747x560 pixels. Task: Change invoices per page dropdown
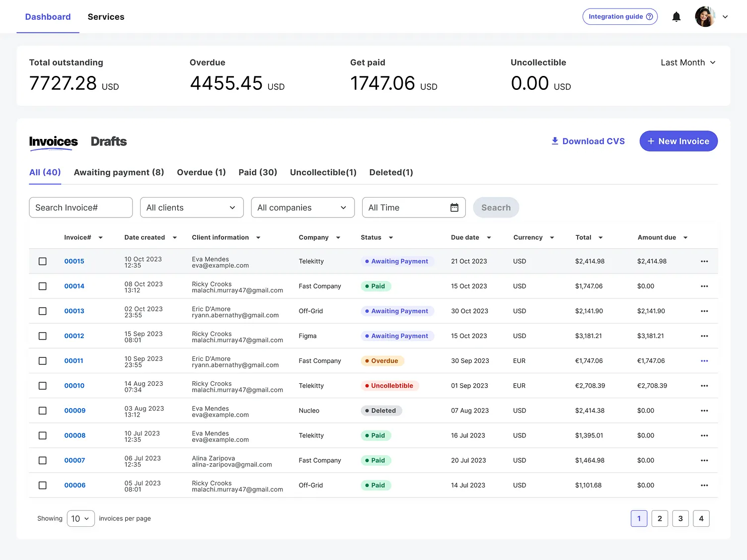click(80, 519)
